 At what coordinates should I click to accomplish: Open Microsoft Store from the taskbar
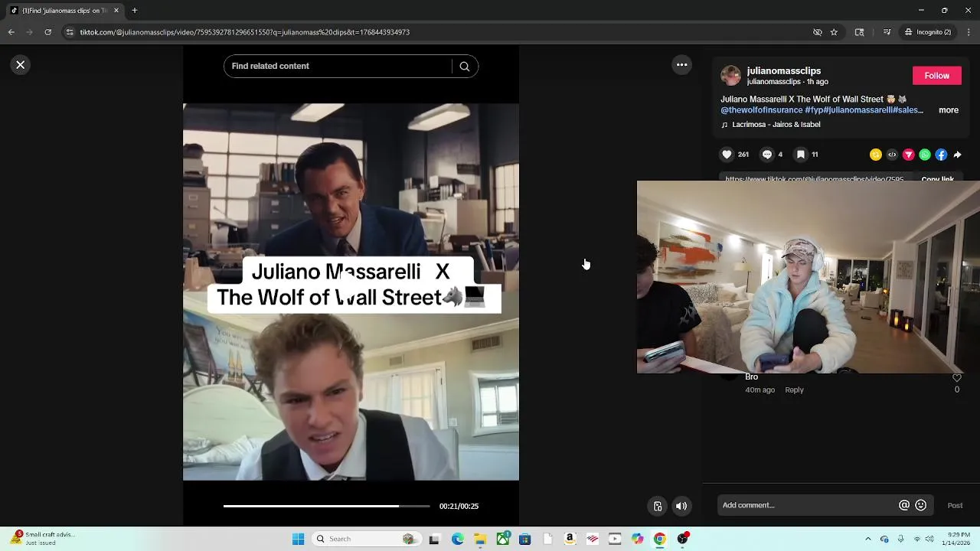coord(524,540)
